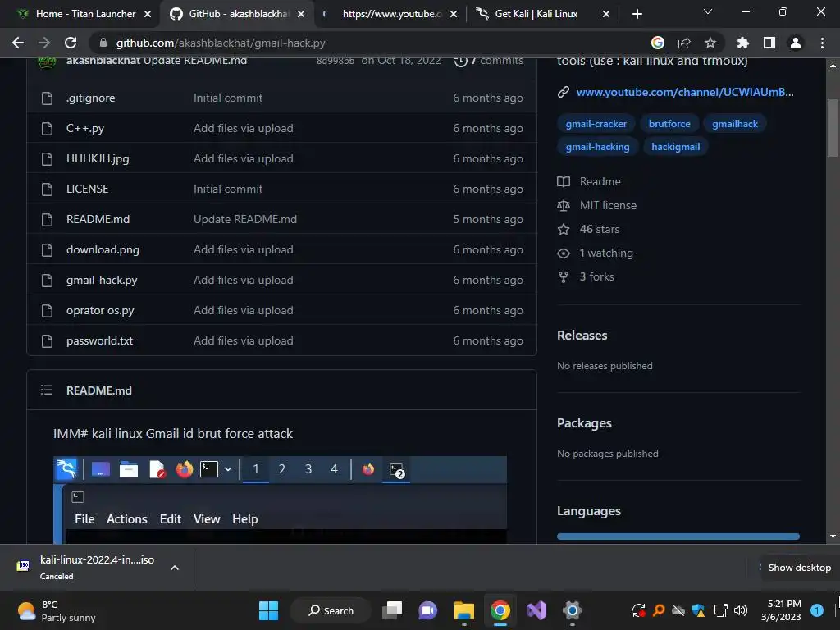Open oprator os.py file
The image size is (840, 630).
(x=100, y=311)
